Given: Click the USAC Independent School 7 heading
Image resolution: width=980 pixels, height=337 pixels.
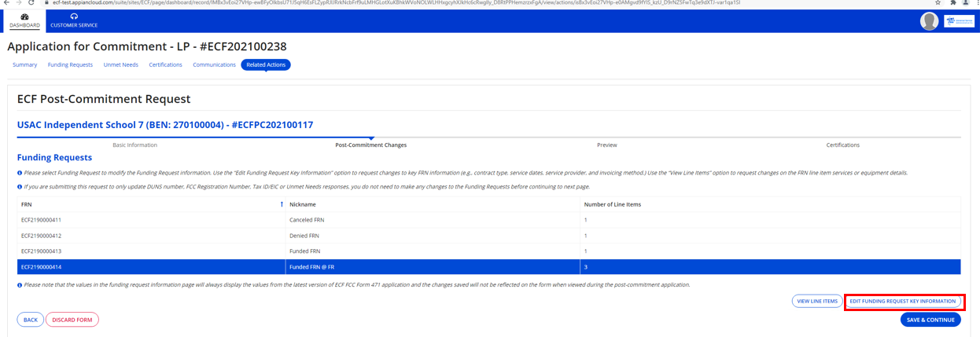Looking at the screenshot, I should 165,125.
